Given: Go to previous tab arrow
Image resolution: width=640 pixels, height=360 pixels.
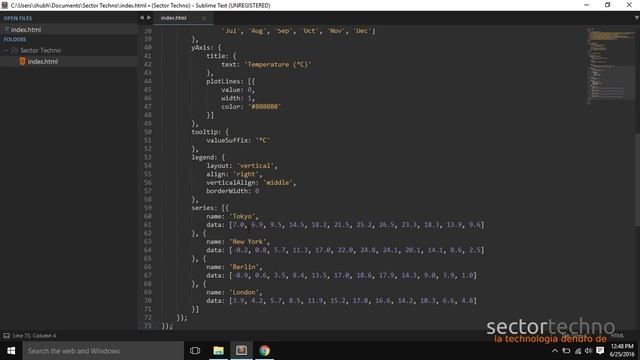Looking at the screenshot, I should coord(142,18).
